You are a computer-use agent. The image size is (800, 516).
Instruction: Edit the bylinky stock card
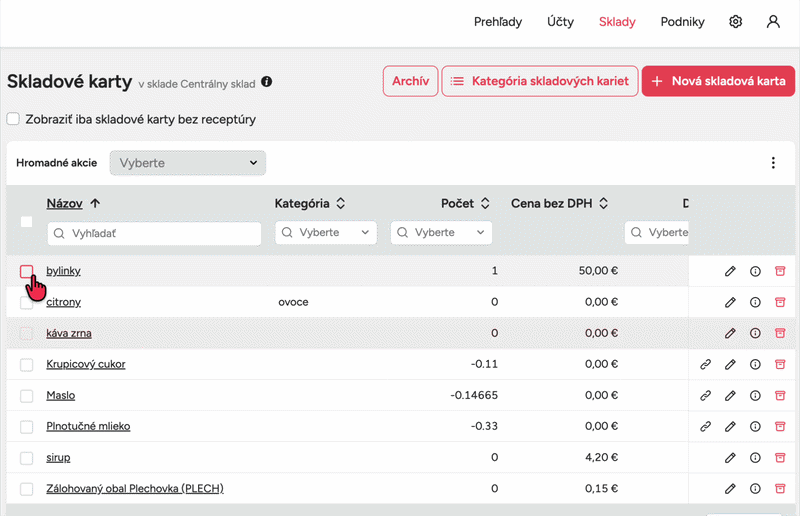pyautogui.click(x=730, y=271)
